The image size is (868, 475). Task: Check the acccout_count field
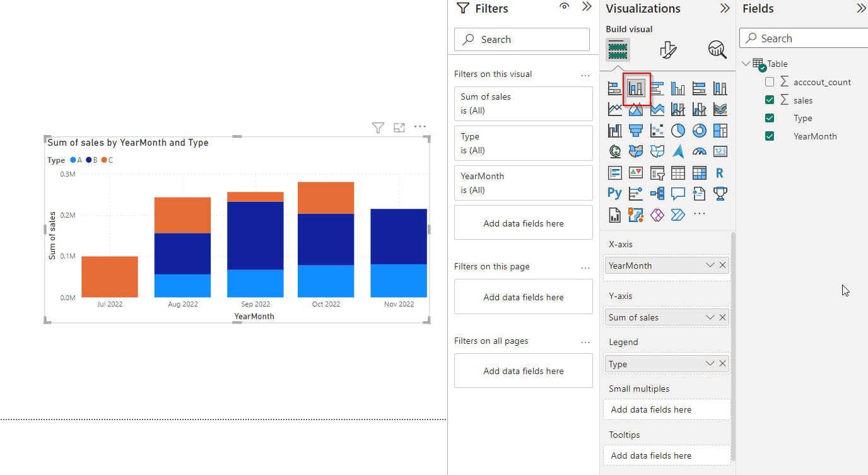click(x=770, y=82)
